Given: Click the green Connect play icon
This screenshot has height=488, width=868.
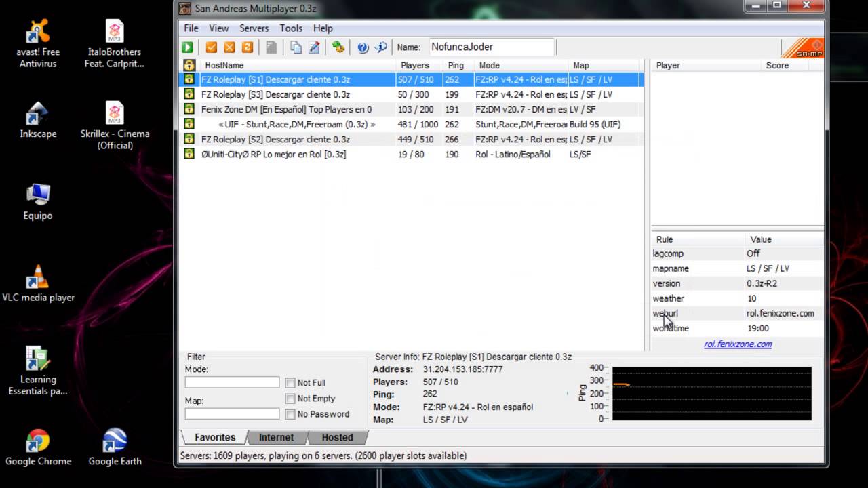Looking at the screenshot, I should click(x=187, y=47).
